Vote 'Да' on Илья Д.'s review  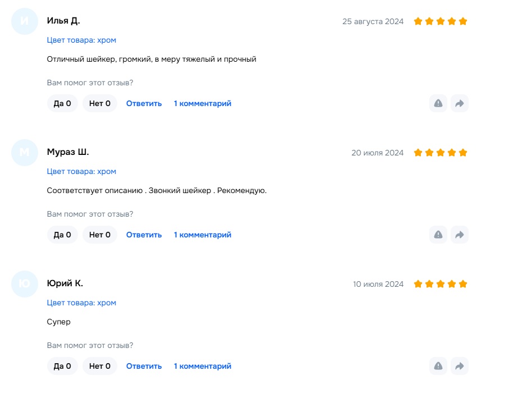coord(62,103)
